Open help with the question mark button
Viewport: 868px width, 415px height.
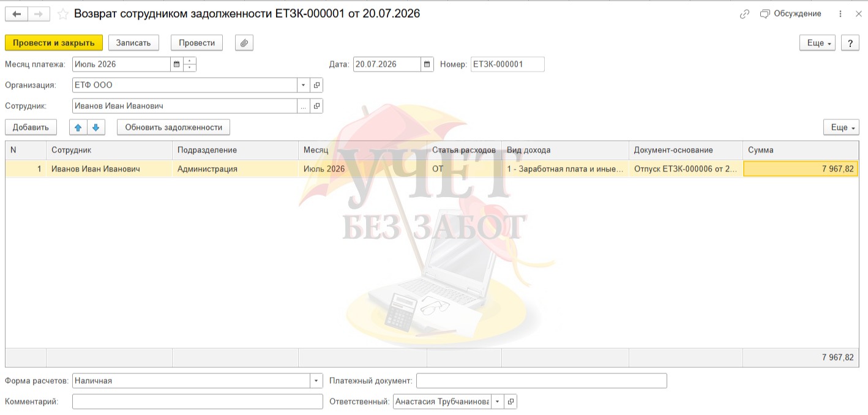tap(850, 43)
